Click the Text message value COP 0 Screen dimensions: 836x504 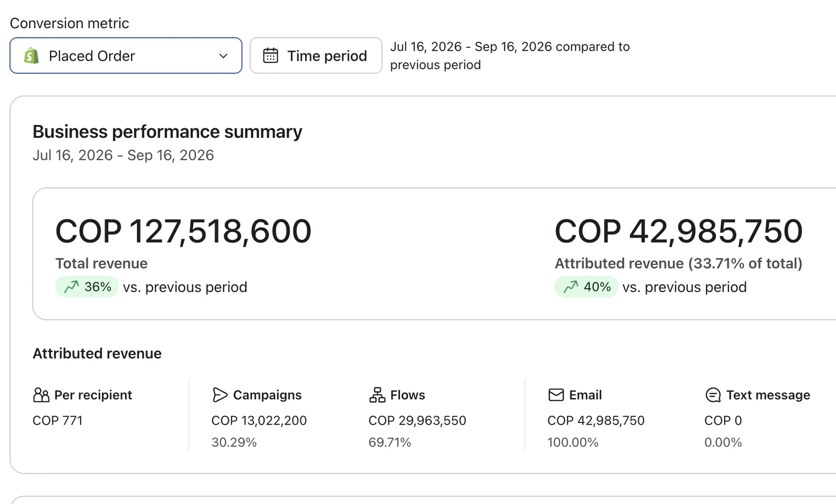[x=723, y=420]
